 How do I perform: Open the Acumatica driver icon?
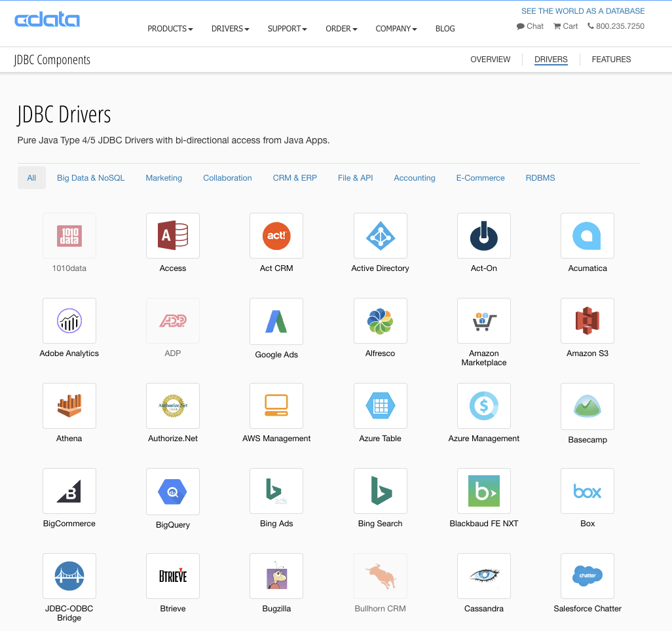[588, 236]
